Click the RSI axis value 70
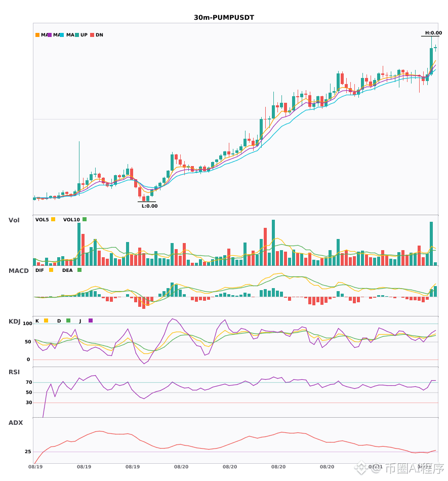448x481 pixels. 29,382
